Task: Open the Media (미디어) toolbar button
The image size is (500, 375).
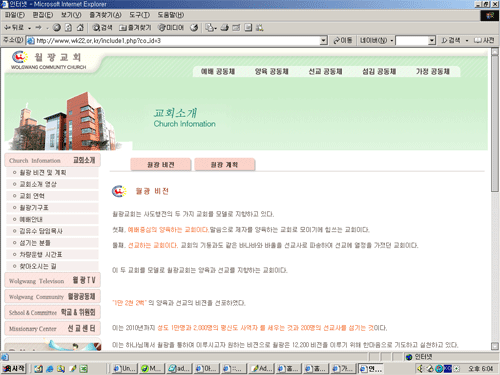Action: (x=171, y=28)
